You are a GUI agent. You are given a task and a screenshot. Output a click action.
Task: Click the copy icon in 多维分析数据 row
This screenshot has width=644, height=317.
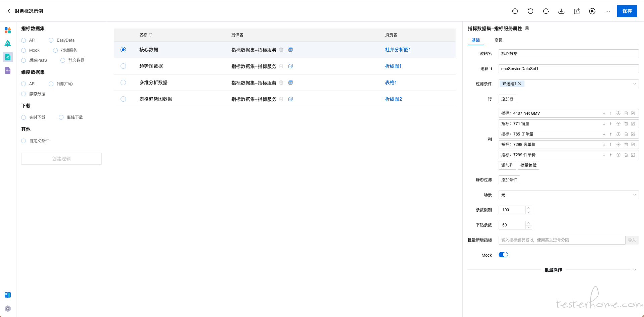pyautogui.click(x=291, y=83)
